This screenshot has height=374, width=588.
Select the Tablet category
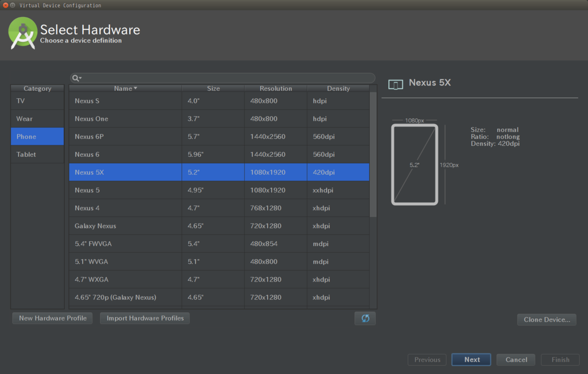click(x=37, y=154)
